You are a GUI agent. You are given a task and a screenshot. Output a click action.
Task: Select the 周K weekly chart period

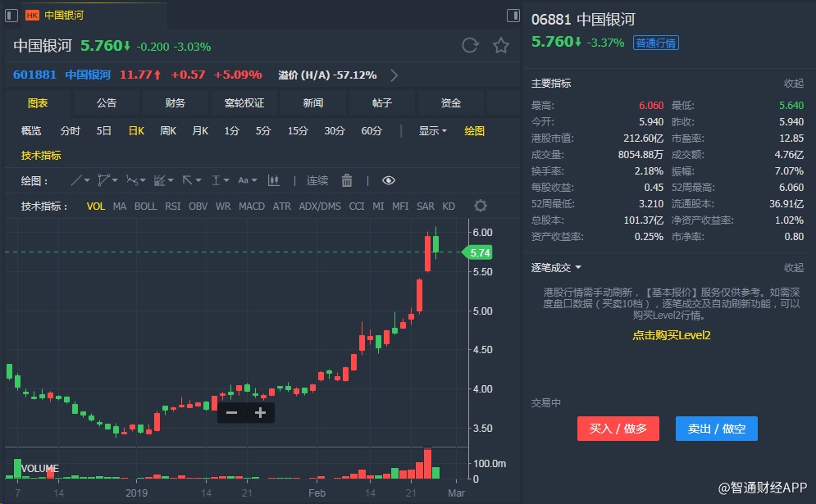point(168,131)
